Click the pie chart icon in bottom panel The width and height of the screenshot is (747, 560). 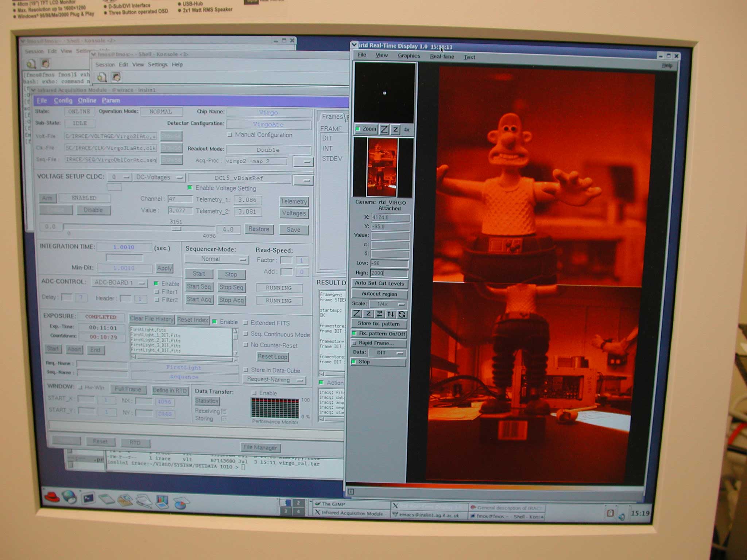coord(181,503)
